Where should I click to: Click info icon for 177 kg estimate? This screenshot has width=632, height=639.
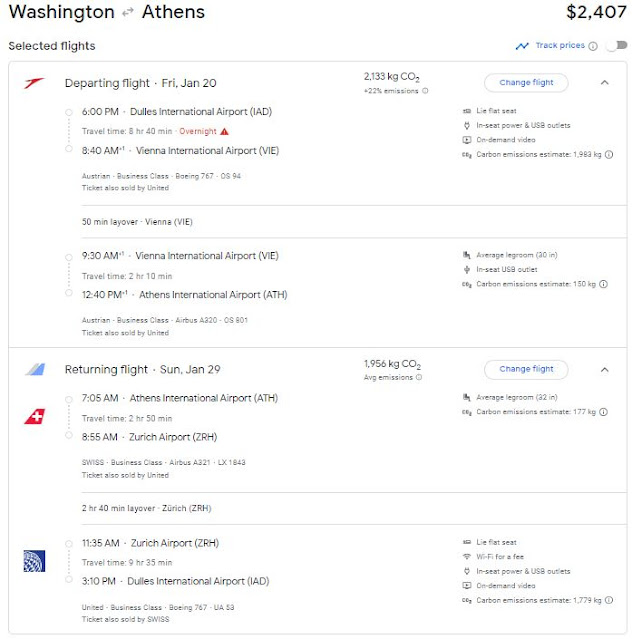603,411
